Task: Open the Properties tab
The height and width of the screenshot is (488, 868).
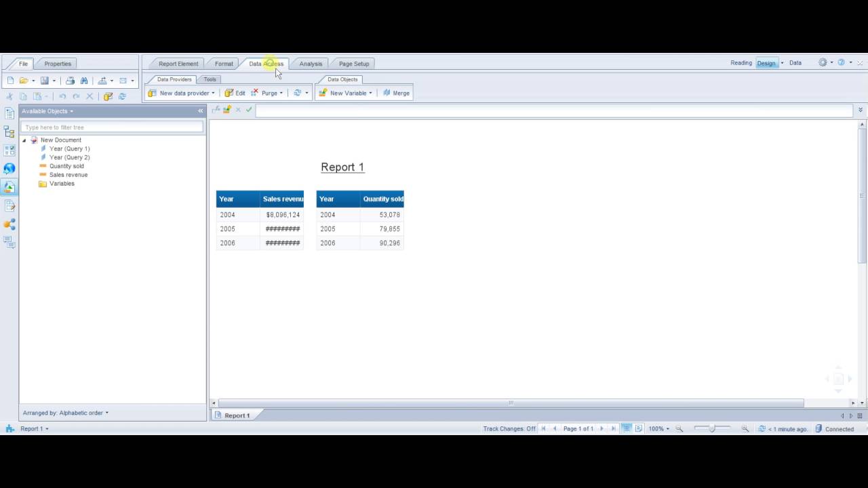Action: [58, 64]
